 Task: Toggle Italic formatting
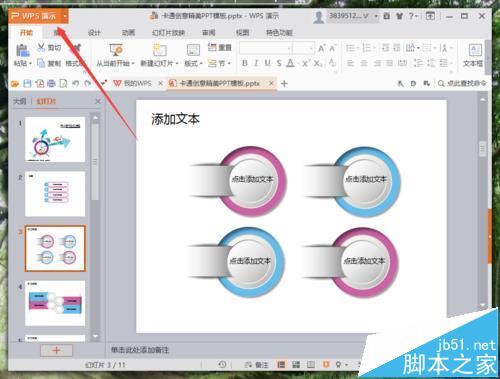click(256, 63)
